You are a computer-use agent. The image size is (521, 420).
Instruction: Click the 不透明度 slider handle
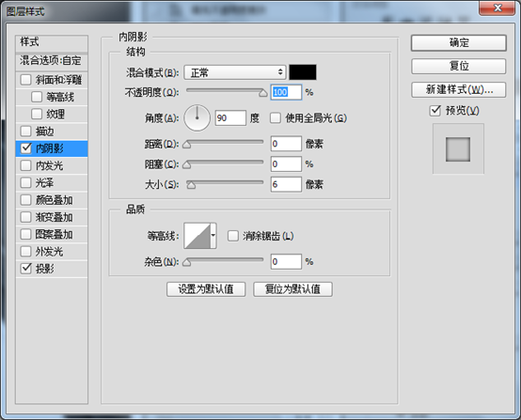262,93
